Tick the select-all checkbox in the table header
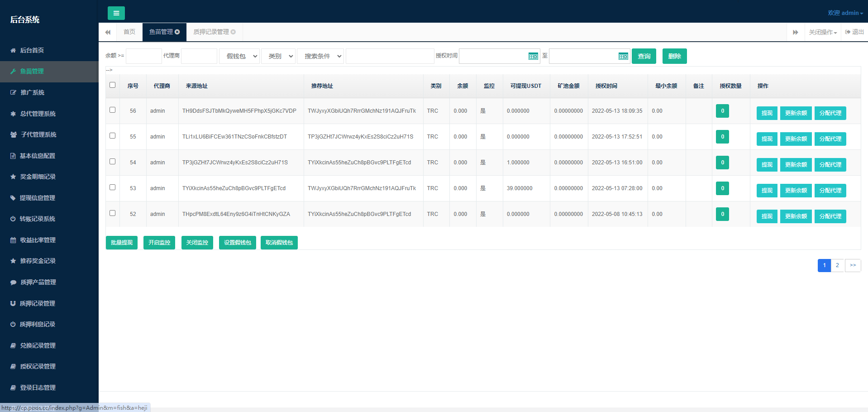The image size is (868, 412). pyautogui.click(x=113, y=85)
